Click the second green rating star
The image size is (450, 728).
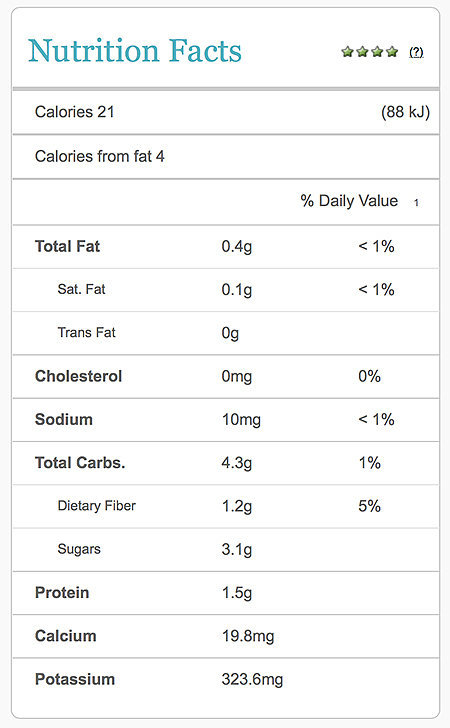click(362, 52)
